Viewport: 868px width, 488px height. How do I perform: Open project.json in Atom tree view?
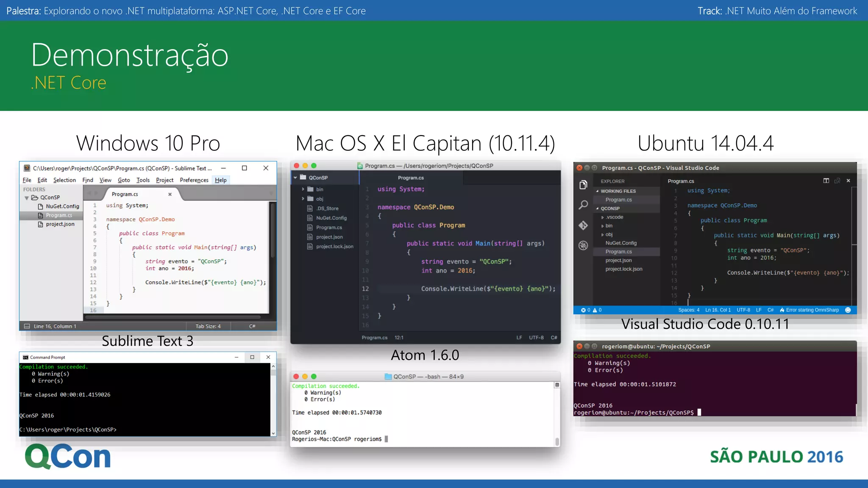[329, 237]
